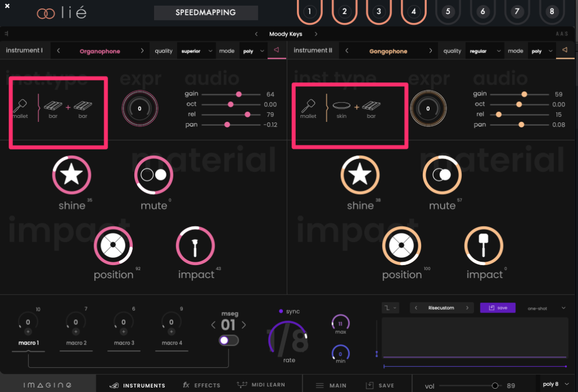Expand the one-shot mode dropdown
This screenshot has width=578, height=392.
coord(546,309)
